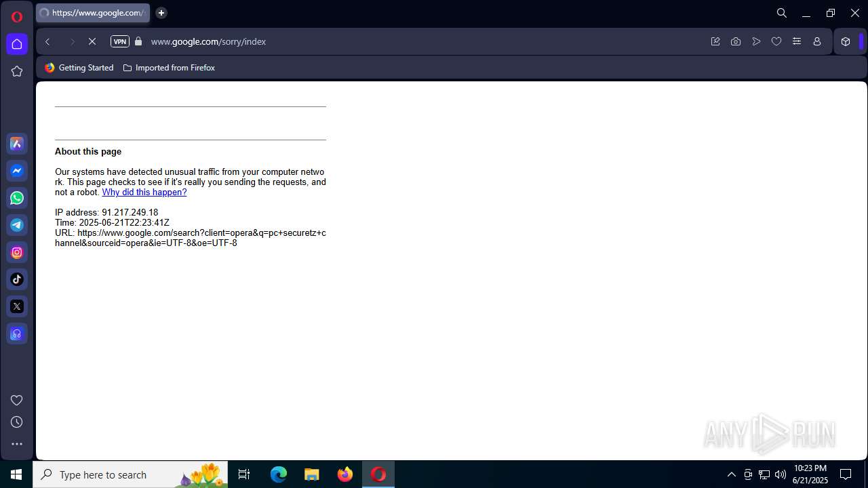Toggle the VPN badge
868x488 pixels.
(120, 41)
